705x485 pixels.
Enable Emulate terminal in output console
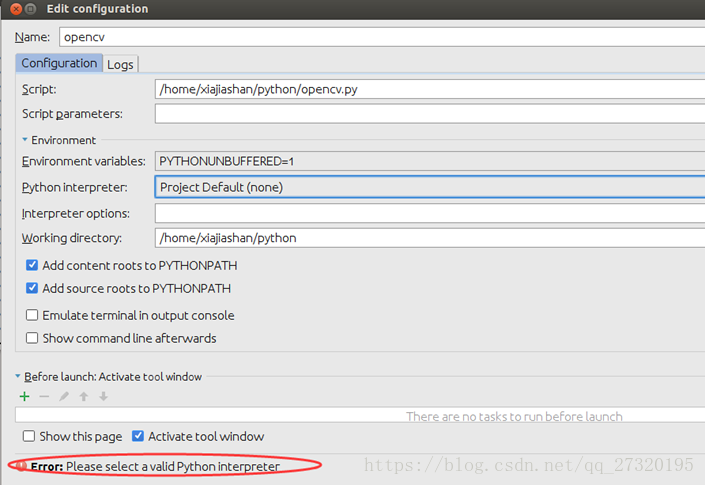pos(32,315)
